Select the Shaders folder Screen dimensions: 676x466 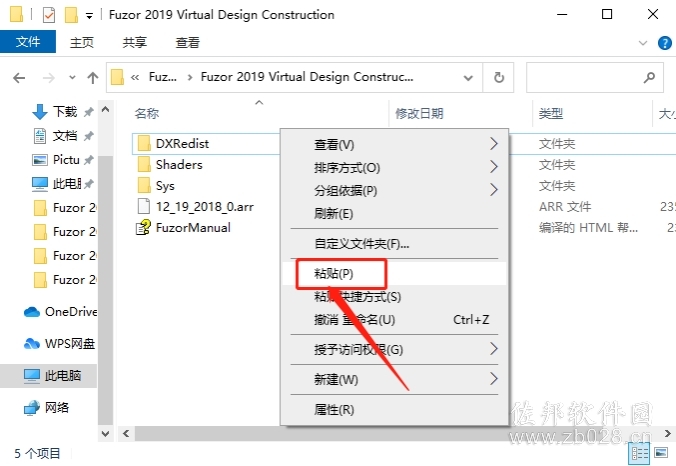pyautogui.click(x=178, y=165)
